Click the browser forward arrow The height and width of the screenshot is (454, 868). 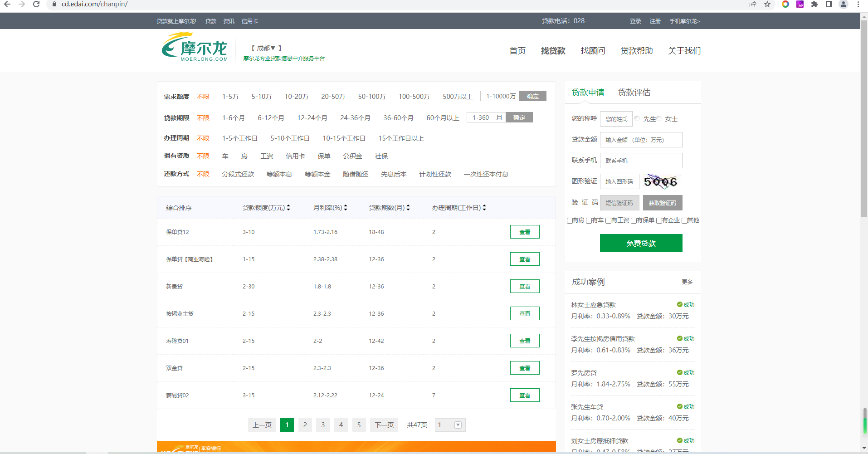[22, 4]
